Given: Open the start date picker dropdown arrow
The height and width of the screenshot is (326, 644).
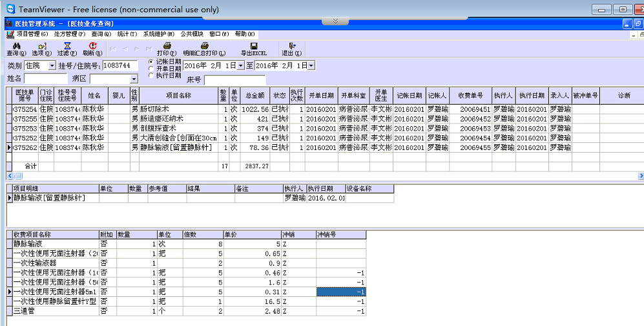Looking at the screenshot, I should 241,65.
